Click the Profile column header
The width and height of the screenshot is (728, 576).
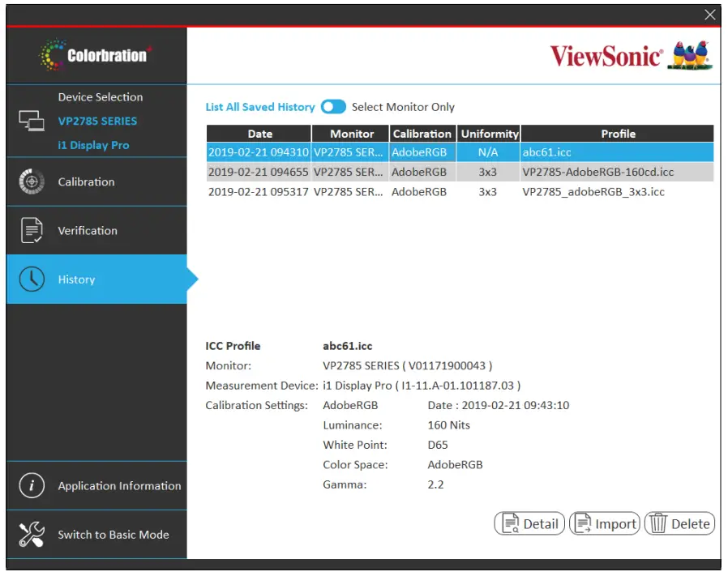tap(618, 134)
